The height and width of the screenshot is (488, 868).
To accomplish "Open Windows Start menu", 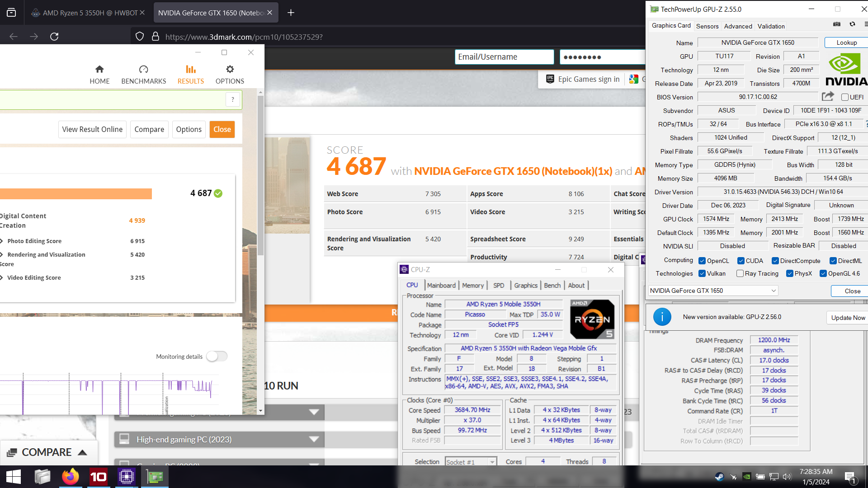I will pyautogui.click(x=14, y=477).
